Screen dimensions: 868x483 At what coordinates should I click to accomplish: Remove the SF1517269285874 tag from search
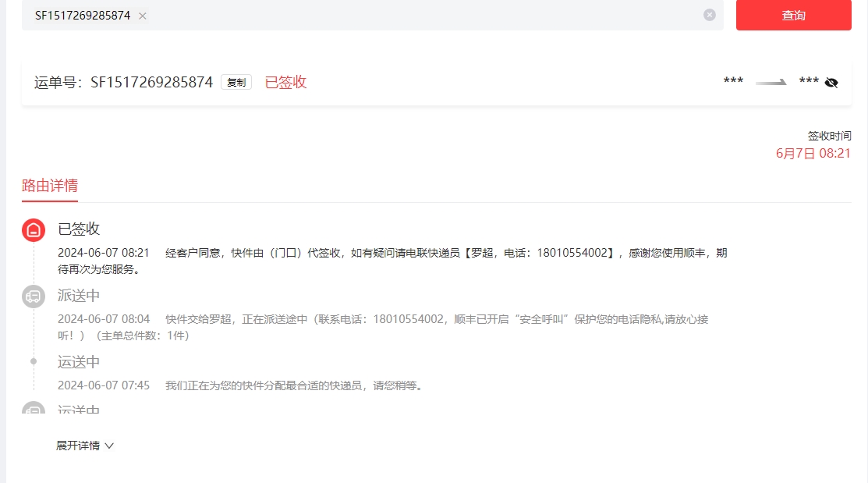click(142, 16)
